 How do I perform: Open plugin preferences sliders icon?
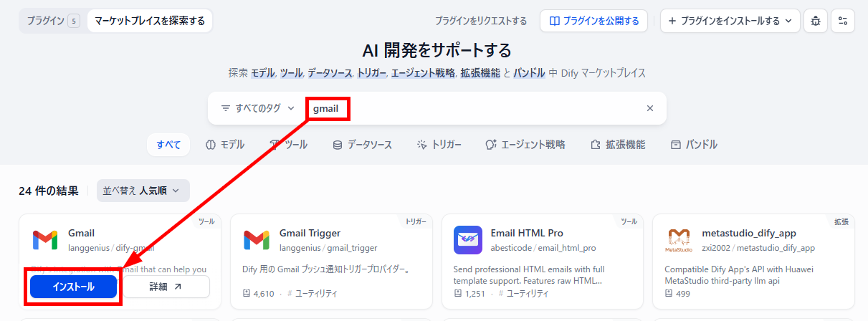click(x=843, y=21)
